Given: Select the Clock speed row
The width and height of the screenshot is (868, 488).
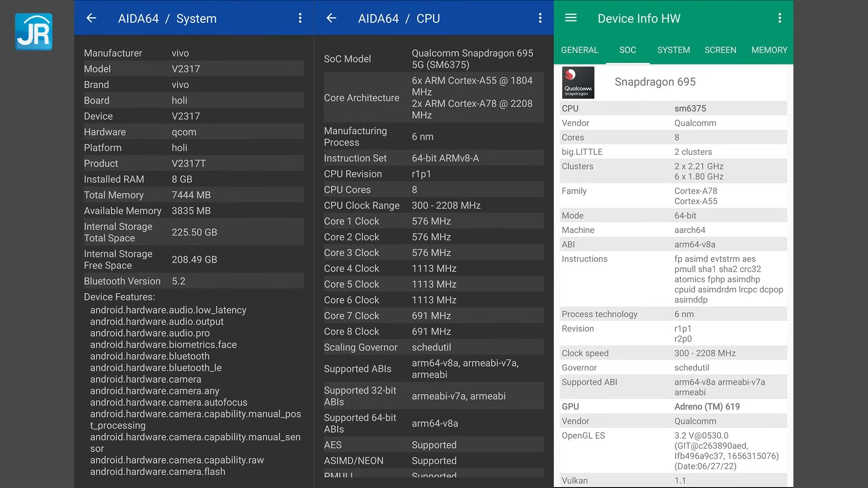Looking at the screenshot, I should [x=673, y=353].
